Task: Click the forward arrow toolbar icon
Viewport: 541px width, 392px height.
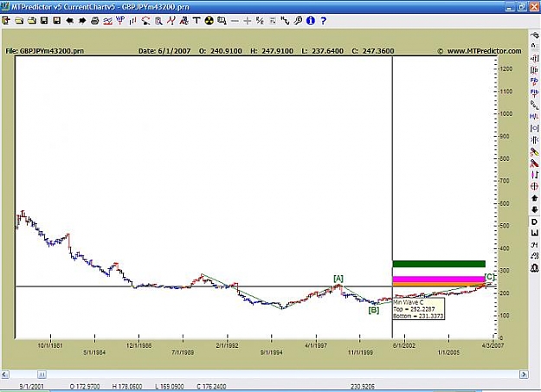Action: coord(82,21)
